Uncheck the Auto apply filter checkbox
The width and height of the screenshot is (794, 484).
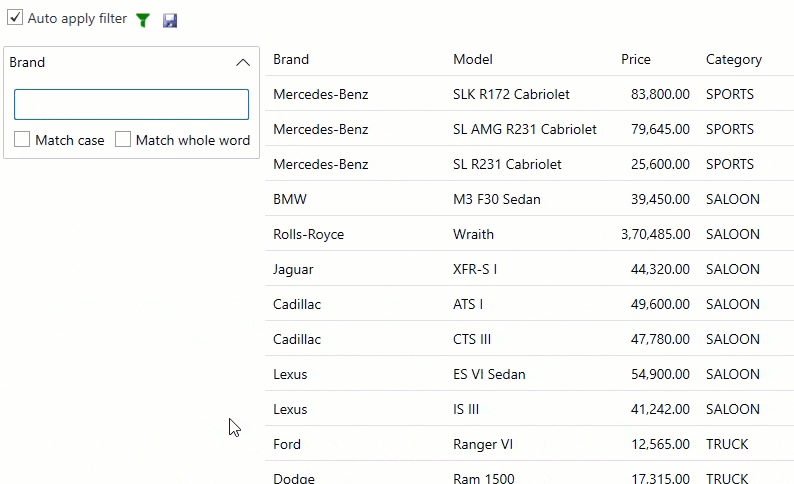click(x=15, y=17)
